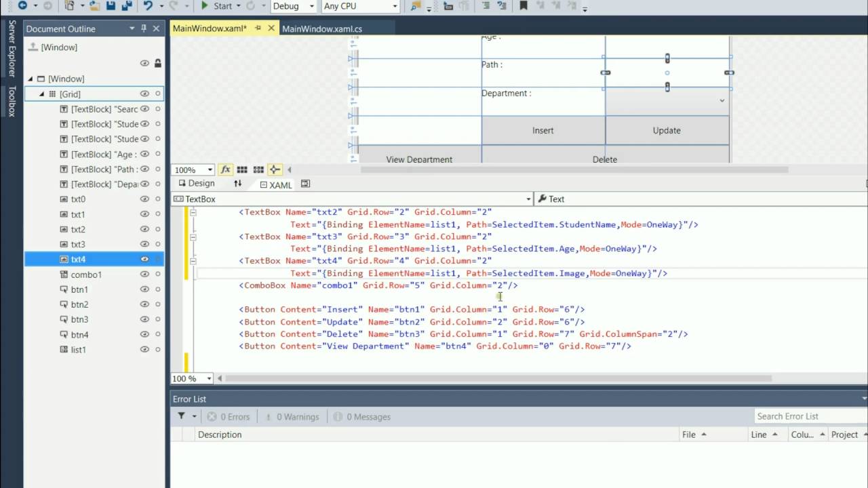
Task: Toggle visibility eye for txt0
Action: coord(144,199)
